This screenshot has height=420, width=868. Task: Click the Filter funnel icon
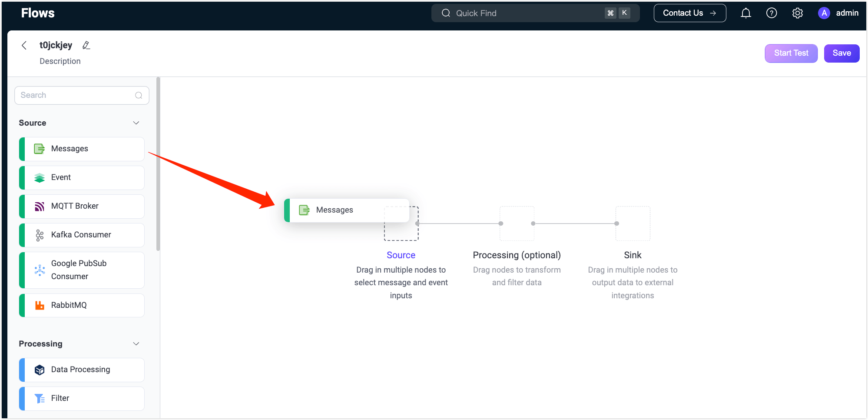coord(40,398)
